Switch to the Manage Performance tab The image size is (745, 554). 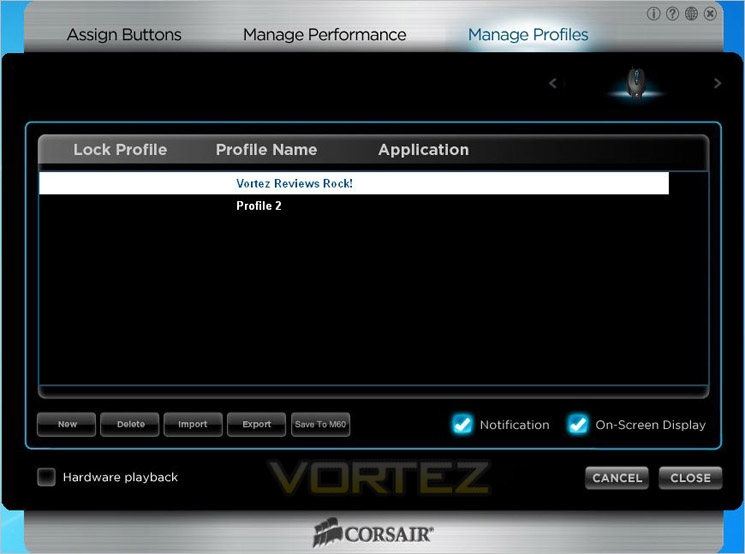(x=325, y=35)
